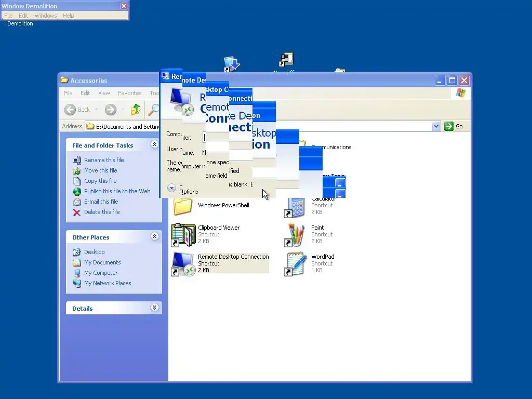Viewport: 532px width, 399px height.
Task: Click the E-mail envelope icon
Action: pyautogui.click(x=77, y=202)
